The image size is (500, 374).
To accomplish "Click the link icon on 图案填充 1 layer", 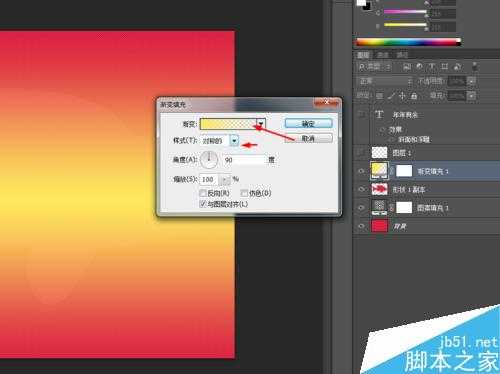I will [x=392, y=208].
